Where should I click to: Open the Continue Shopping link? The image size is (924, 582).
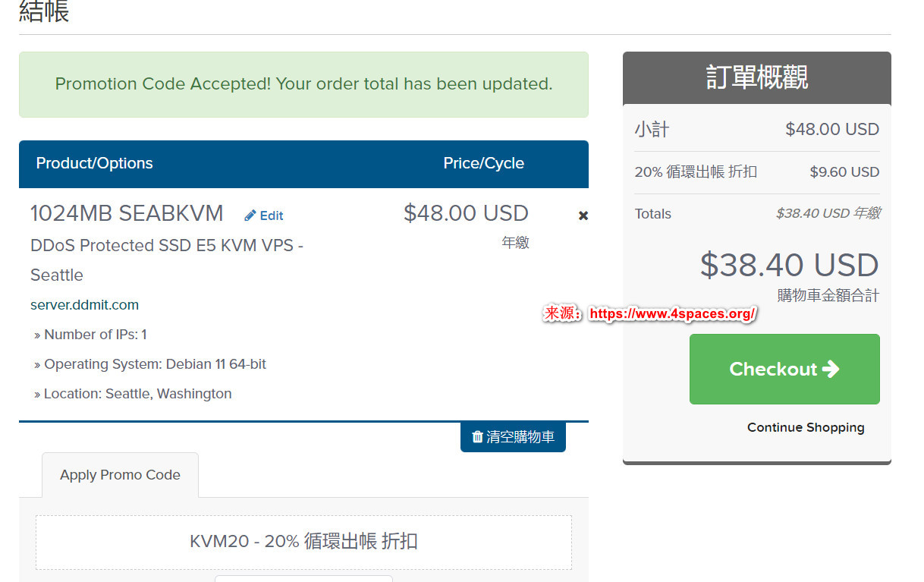[805, 427]
